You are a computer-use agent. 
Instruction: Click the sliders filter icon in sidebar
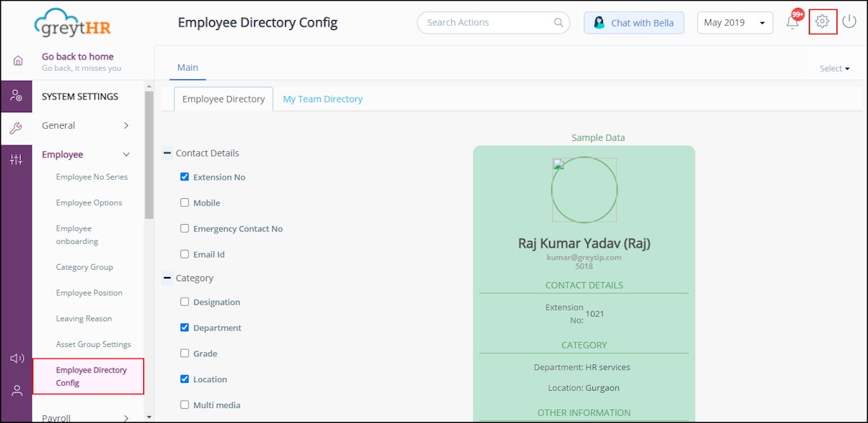(x=16, y=159)
